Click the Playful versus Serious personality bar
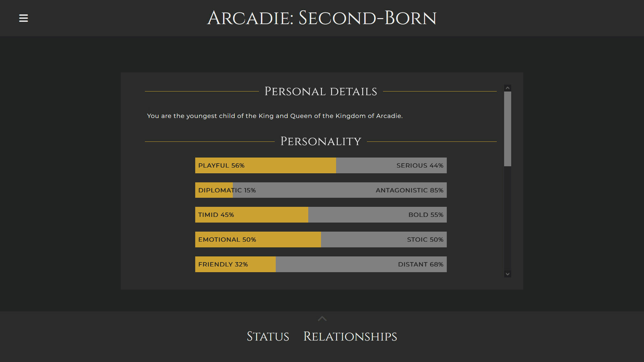Viewport: 644px width, 362px height. coord(321,165)
